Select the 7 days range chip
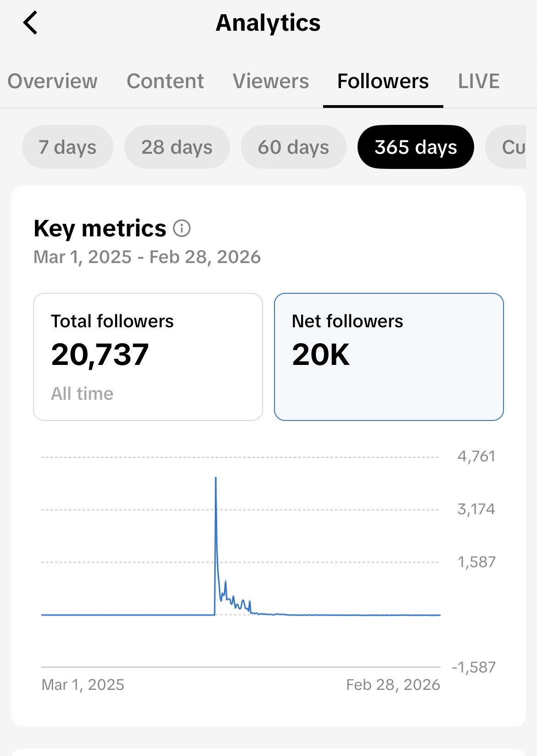Image resolution: width=537 pixels, height=756 pixels. pos(67,147)
